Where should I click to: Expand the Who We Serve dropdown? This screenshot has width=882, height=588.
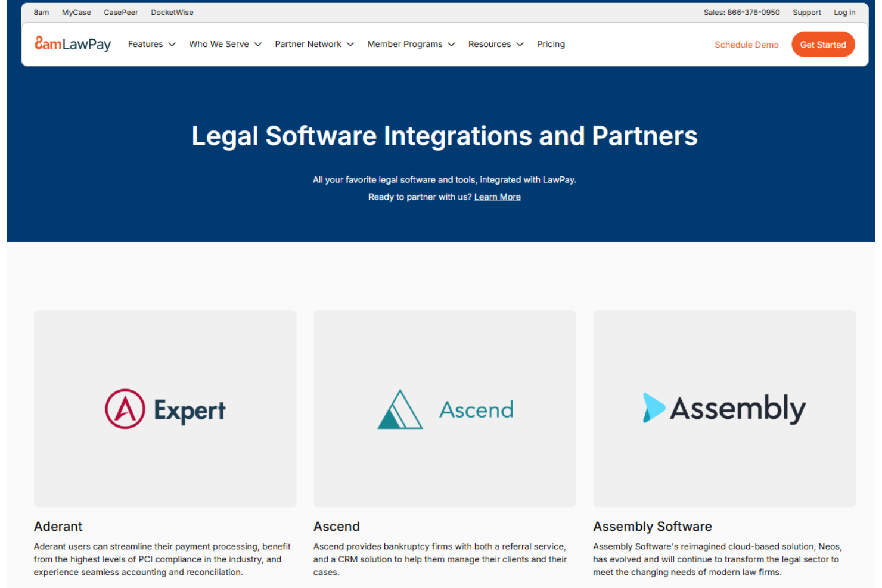point(225,44)
